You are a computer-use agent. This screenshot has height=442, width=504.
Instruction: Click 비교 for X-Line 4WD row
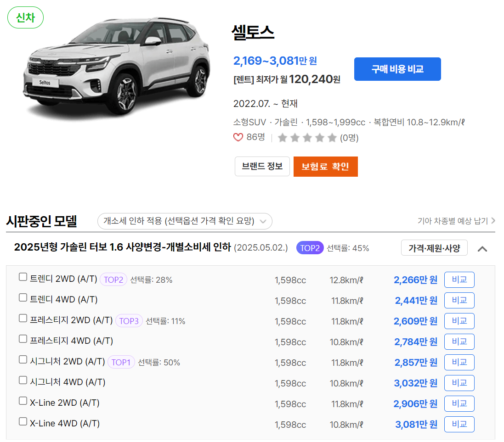[x=459, y=425]
